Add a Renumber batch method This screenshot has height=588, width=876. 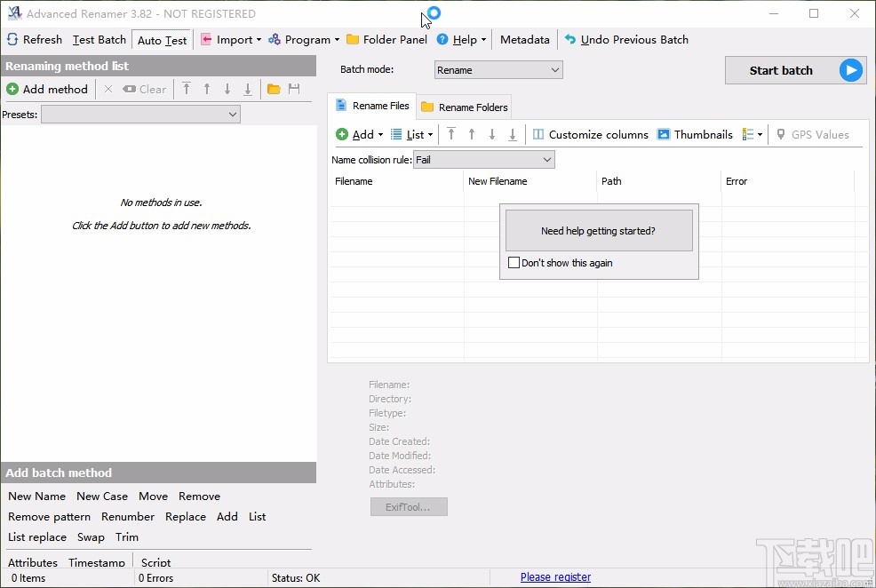(x=128, y=517)
